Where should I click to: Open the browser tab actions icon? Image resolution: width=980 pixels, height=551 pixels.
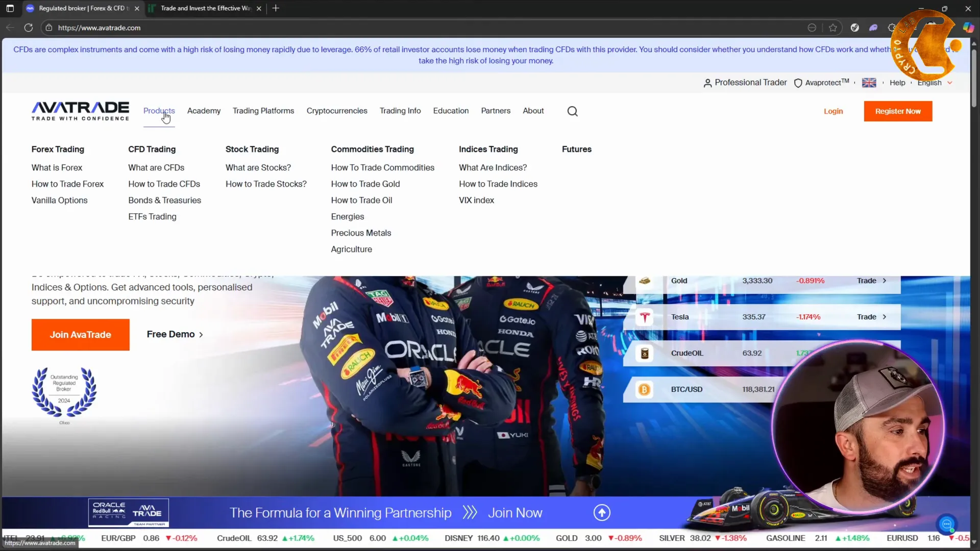(x=10, y=8)
